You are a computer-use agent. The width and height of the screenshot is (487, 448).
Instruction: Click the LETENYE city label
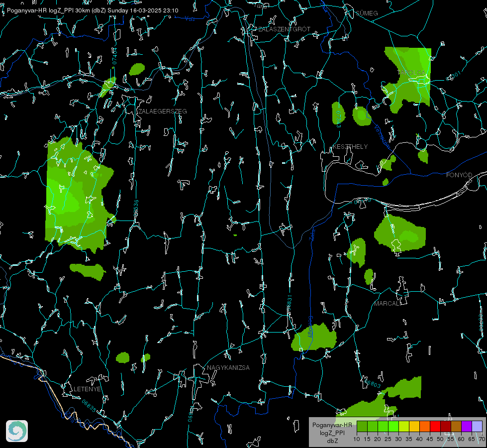[87, 389]
